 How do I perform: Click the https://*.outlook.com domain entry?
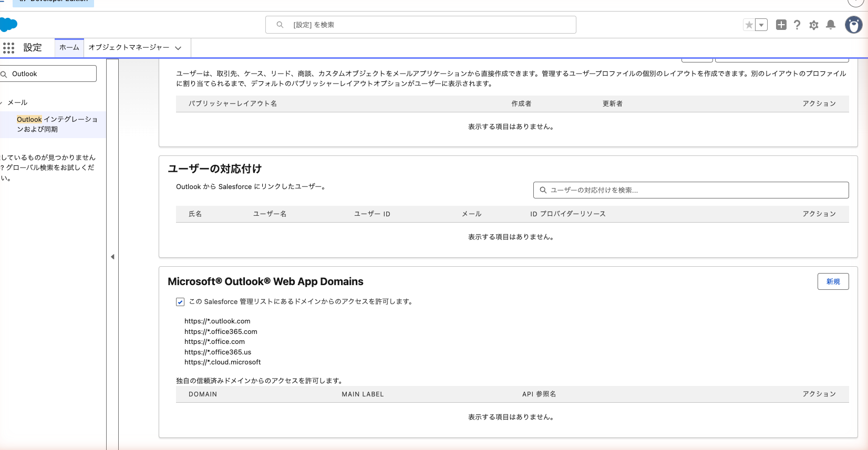click(218, 321)
